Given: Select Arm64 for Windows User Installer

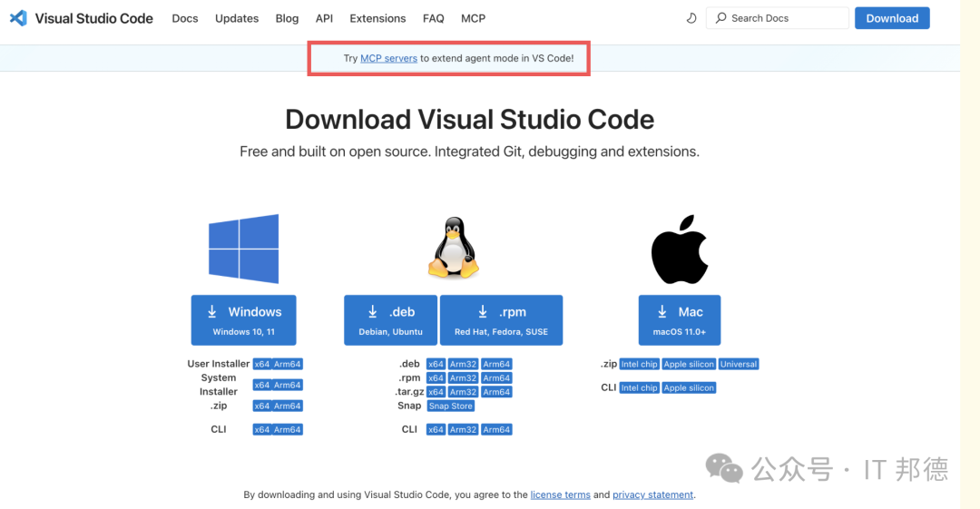Looking at the screenshot, I should [x=288, y=364].
